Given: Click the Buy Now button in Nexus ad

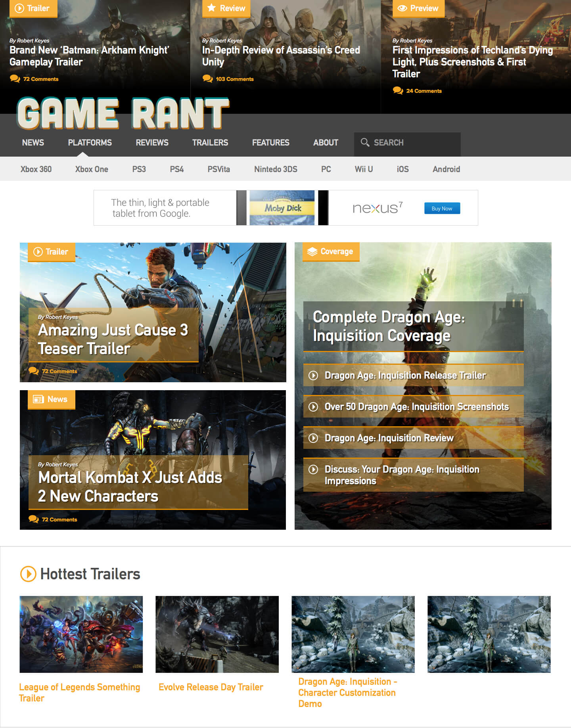Looking at the screenshot, I should [442, 208].
